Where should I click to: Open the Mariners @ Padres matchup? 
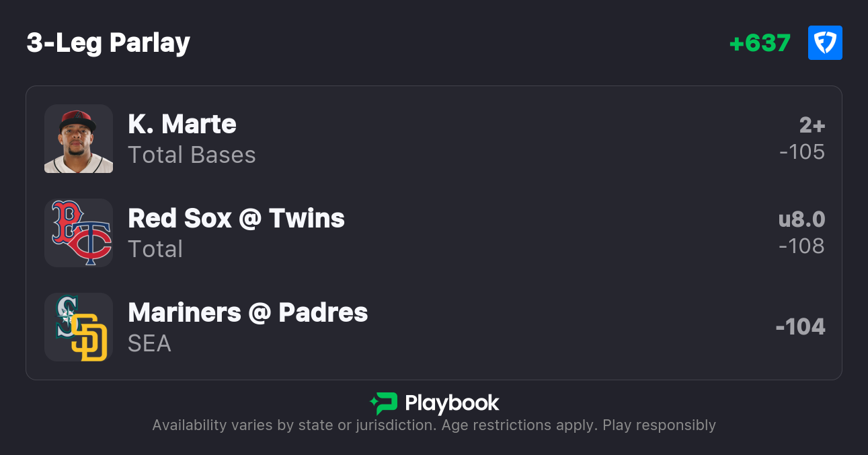[247, 313]
